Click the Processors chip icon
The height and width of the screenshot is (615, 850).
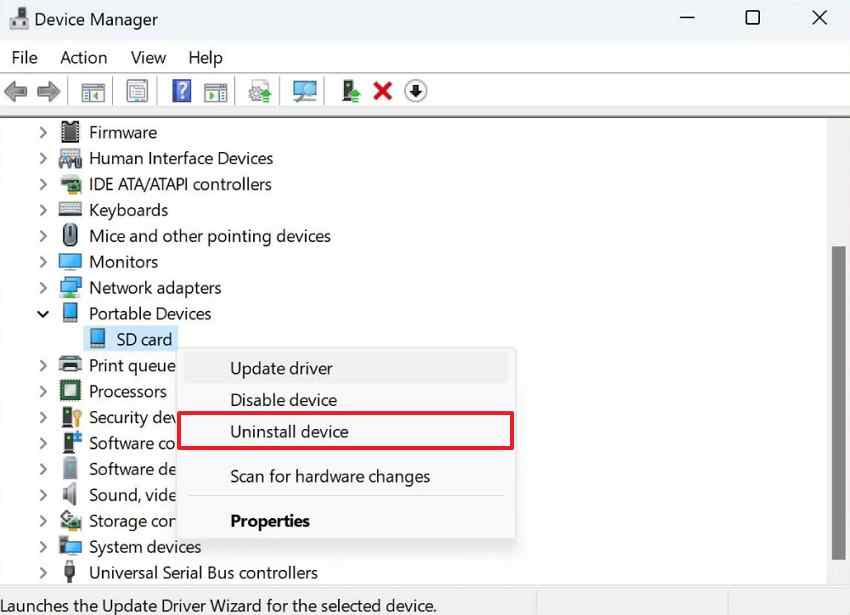point(70,390)
